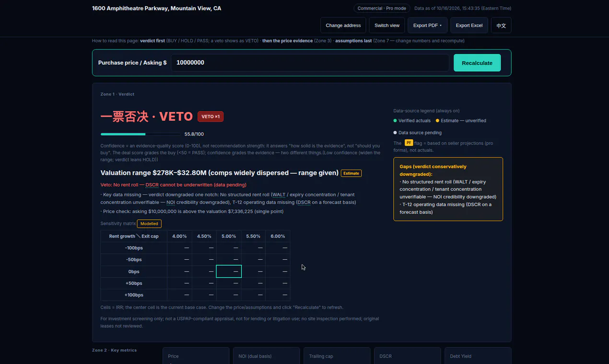Open the NOI (dual basis) metric card
The image size is (609, 364).
pyautogui.click(x=266, y=356)
